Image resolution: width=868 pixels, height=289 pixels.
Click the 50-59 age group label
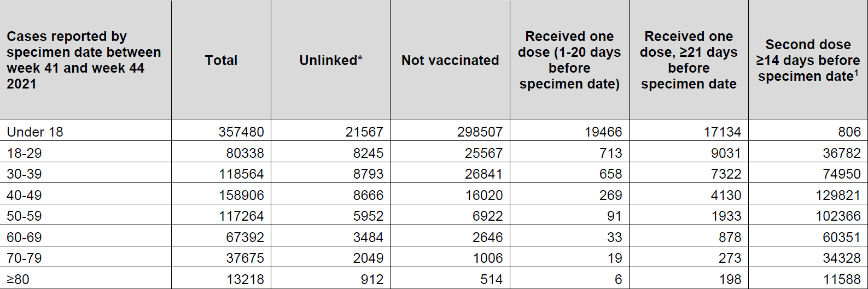pos(24,216)
